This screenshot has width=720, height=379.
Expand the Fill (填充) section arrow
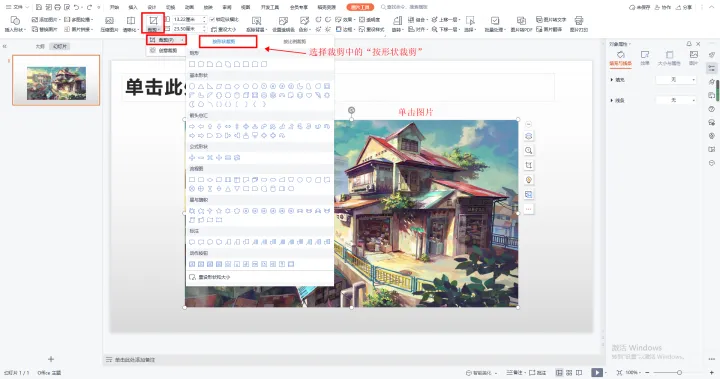pyautogui.click(x=612, y=80)
